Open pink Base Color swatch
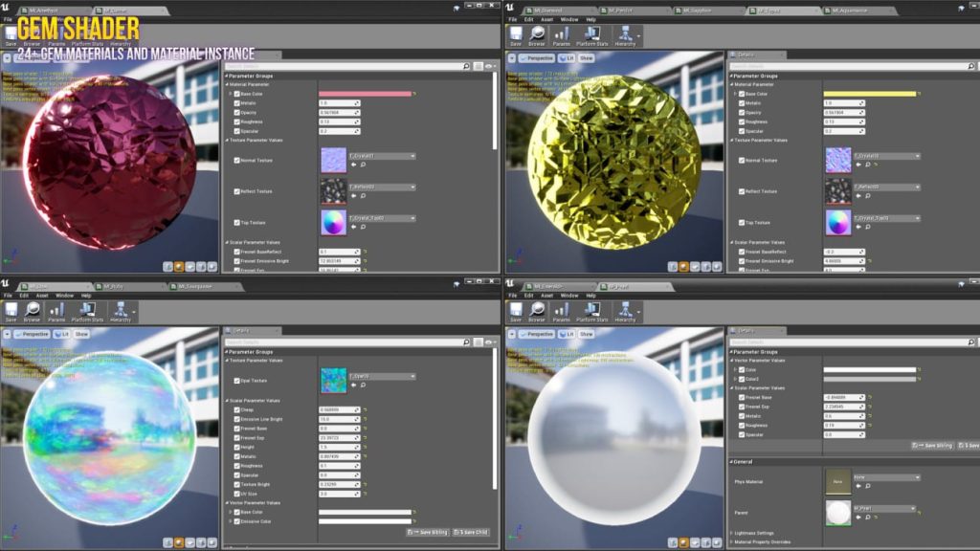Image resolution: width=980 pixels, height=551 pixels. point(365,94)
